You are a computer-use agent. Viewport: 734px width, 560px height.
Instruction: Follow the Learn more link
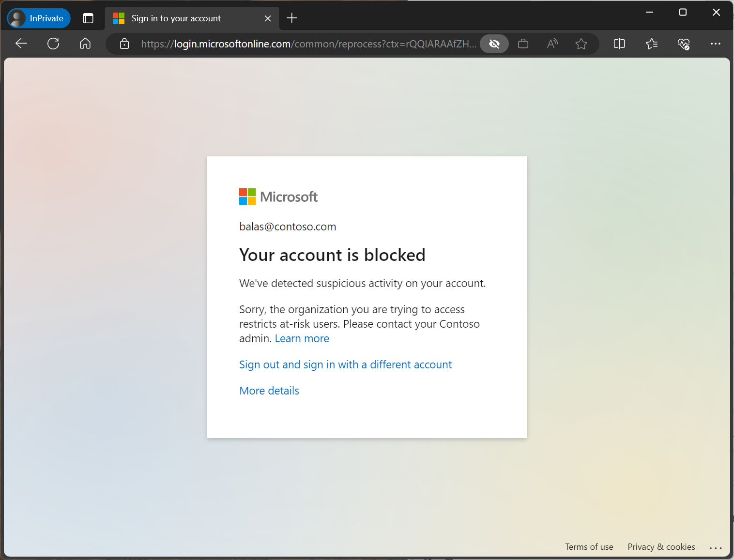(x=302, y=338)
